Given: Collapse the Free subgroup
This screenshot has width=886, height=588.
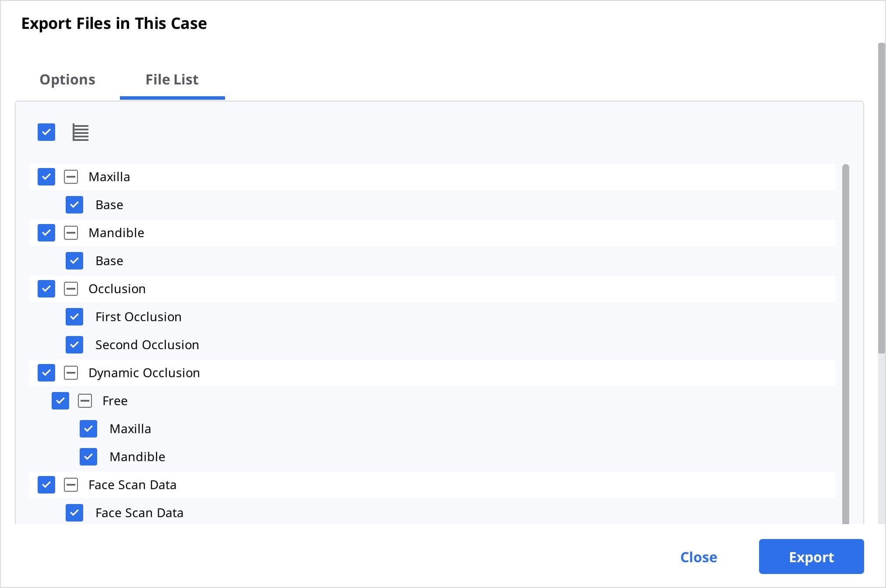Looking at the screenshot, I should coord(85,401).
